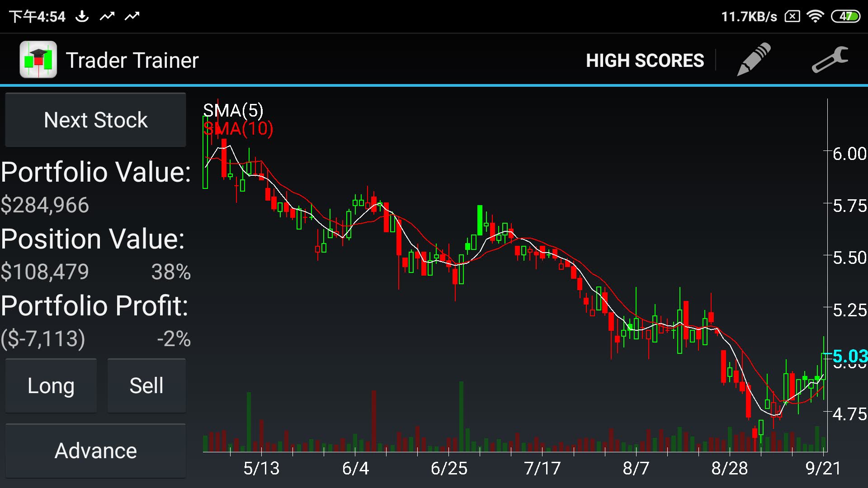Tap the 6.00 price axis label
The height and width of the screenshot is (488, 868).
[x=849, y=154]
